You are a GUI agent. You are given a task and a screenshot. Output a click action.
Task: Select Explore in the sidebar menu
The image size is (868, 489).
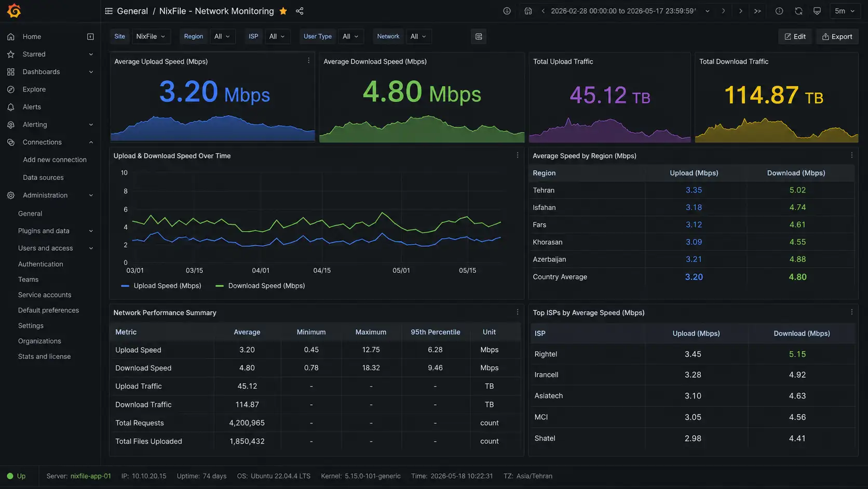(34, 89)
